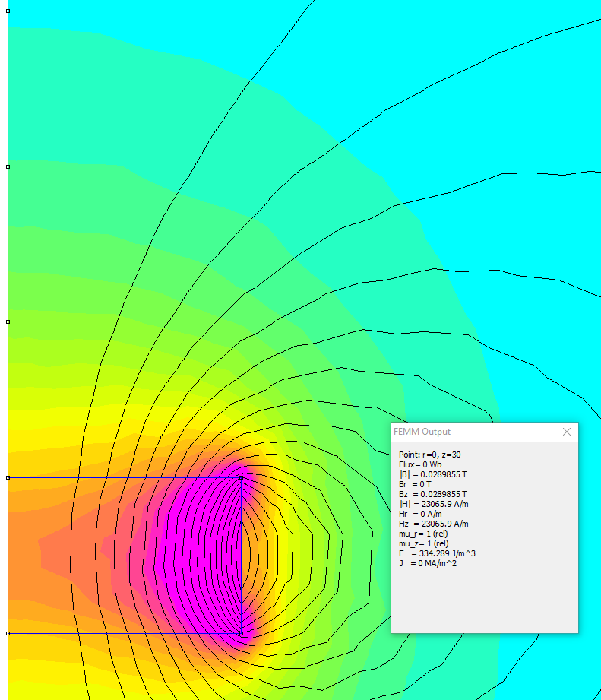Select the '|H| = 23065.9 A/m' line
Screen dimensions: 601x700
pos(434,504)
